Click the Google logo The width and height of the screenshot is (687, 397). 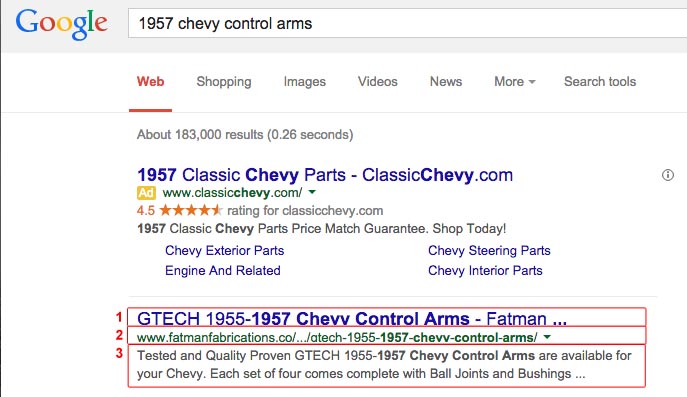coord(61,25)
